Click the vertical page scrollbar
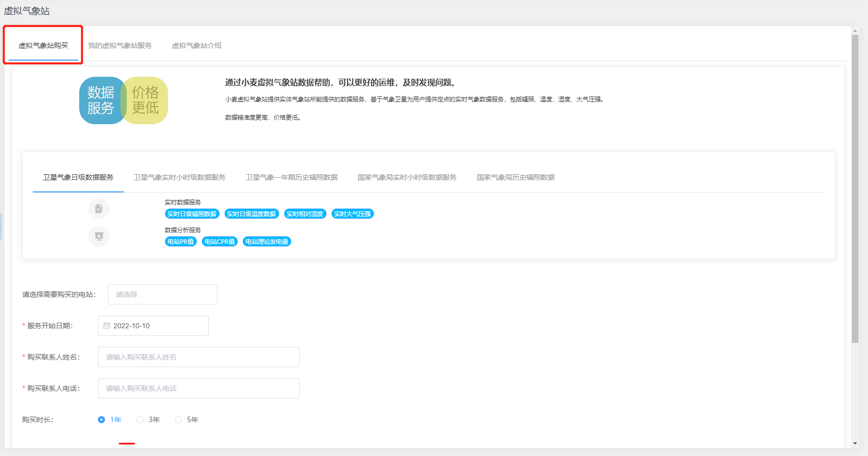 click(855, 187)
